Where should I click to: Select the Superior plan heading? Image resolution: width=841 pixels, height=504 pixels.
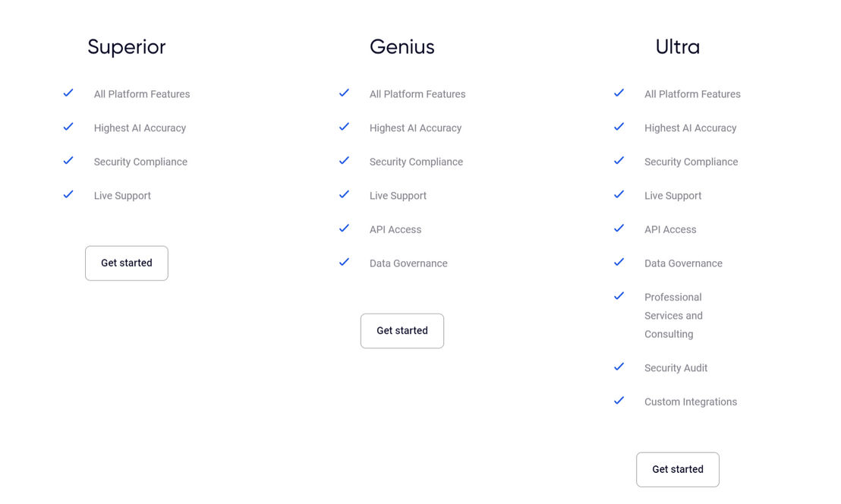pos(127,47)
